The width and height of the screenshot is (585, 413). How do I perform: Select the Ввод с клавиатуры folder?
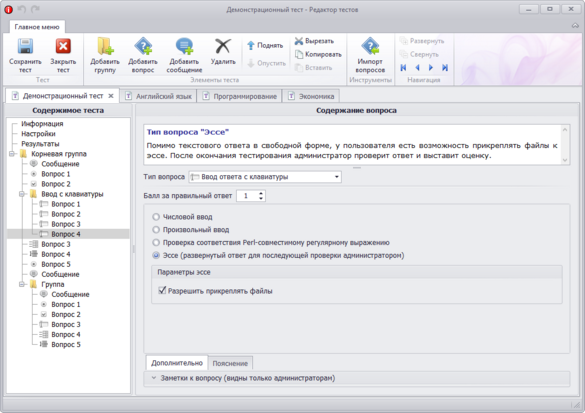72,194
